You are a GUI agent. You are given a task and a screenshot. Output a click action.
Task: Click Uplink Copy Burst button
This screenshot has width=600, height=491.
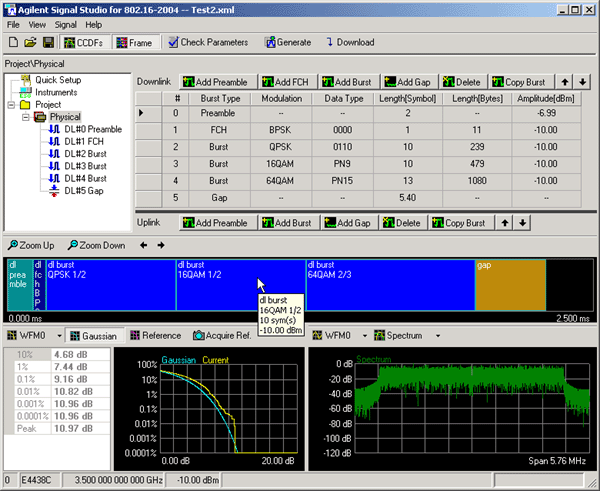[460, 223]
